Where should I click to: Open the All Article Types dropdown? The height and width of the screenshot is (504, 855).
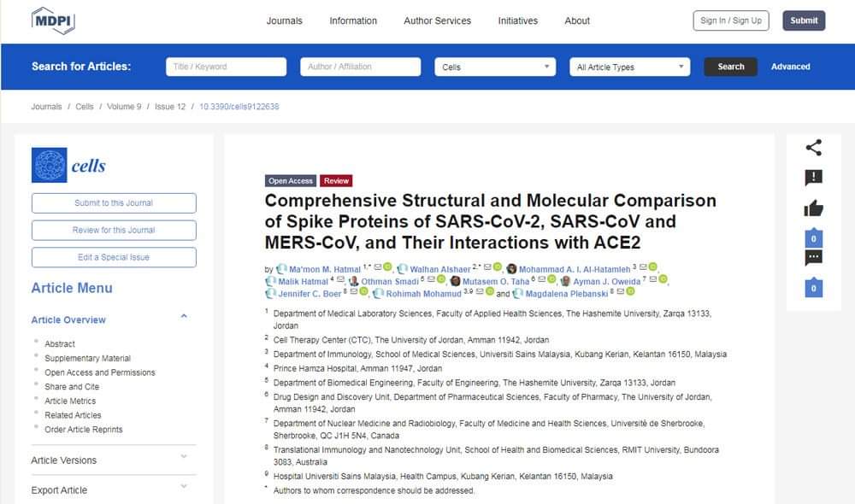click(x=632, y=67)
